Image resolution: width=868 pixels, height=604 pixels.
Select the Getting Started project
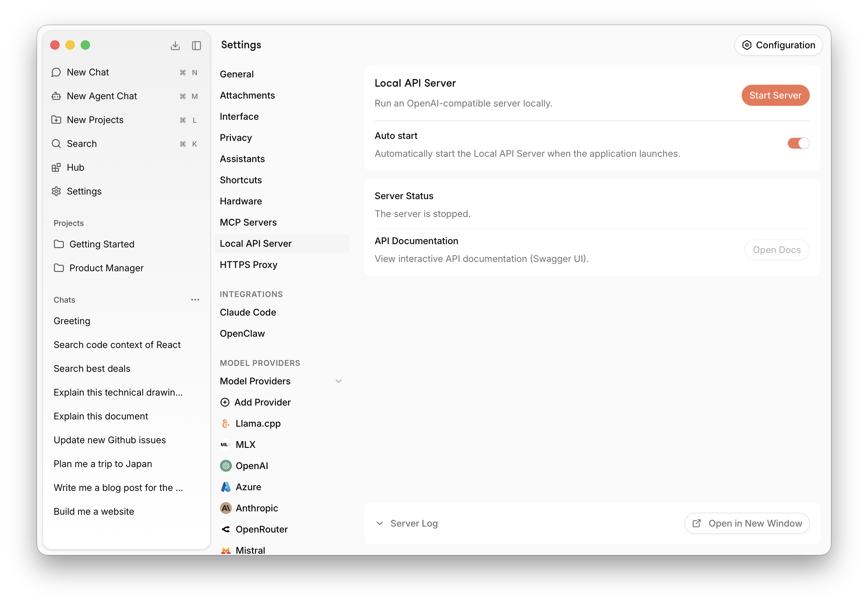coord(102,244)
